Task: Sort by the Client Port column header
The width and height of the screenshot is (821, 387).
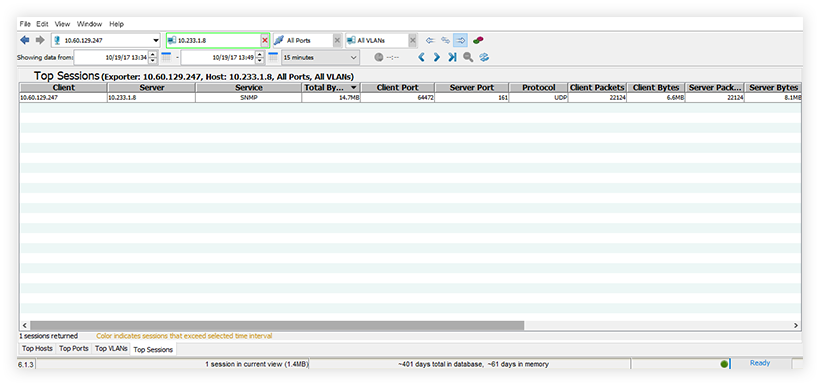Action: (x=397, y=88)
